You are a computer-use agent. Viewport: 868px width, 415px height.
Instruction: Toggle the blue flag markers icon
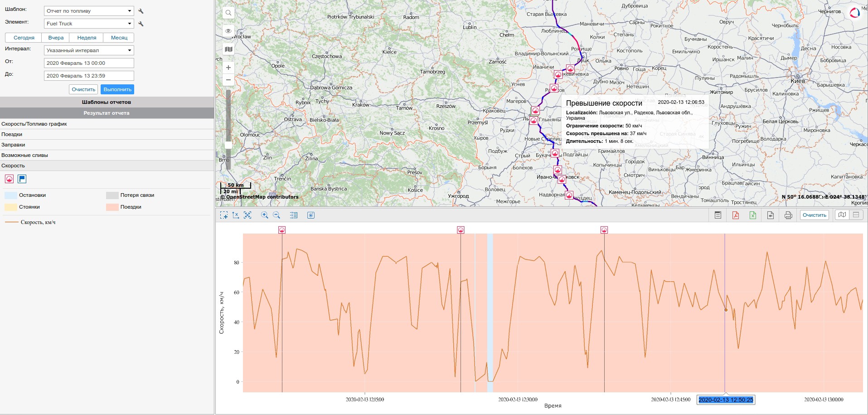coord(22,179)
